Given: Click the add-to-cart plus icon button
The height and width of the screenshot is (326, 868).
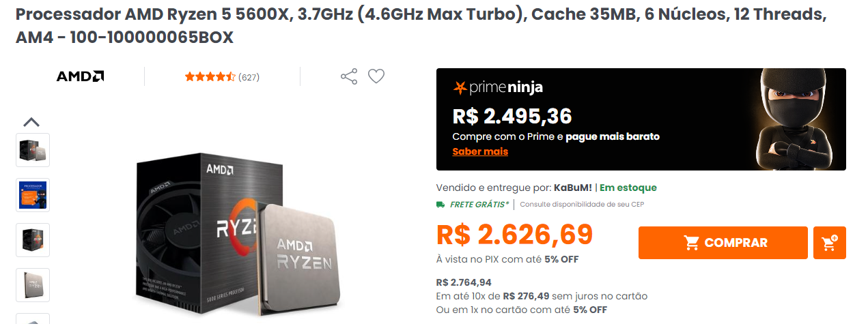Looking at the screenshot, I should (x=830, y=243).
